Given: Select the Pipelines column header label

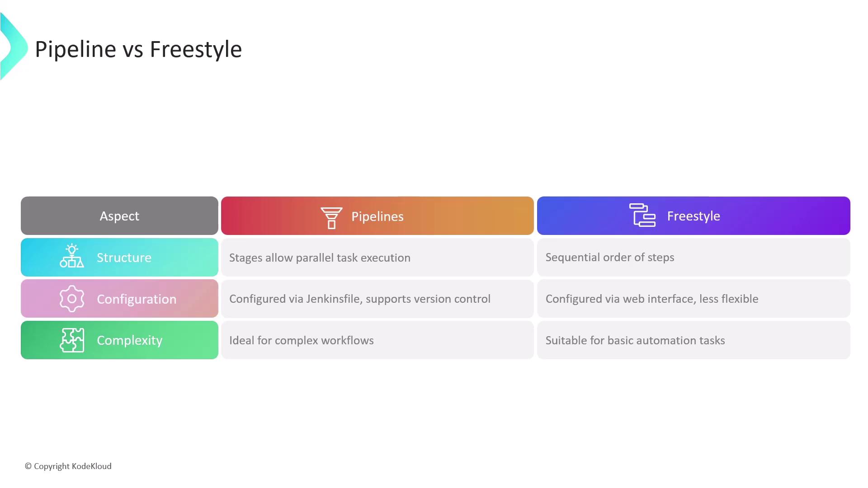Looking at the screenshot, I should click(x=377, y=216).
